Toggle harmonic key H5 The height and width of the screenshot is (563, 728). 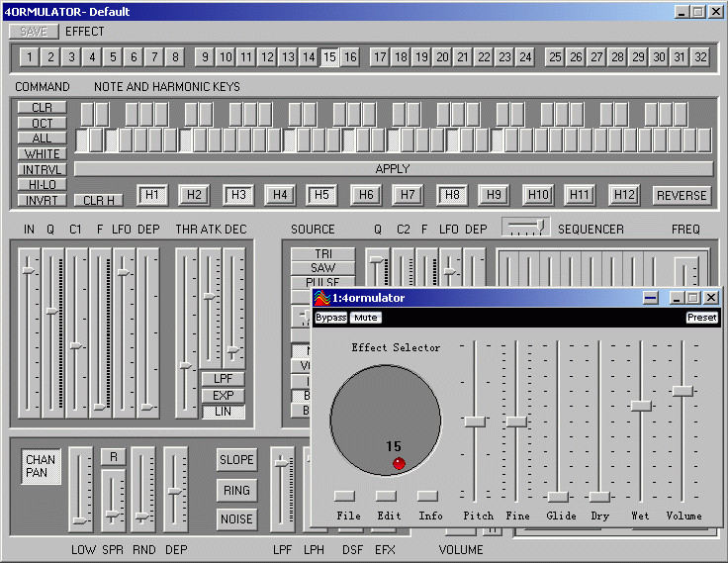click(x=321, y=195)
